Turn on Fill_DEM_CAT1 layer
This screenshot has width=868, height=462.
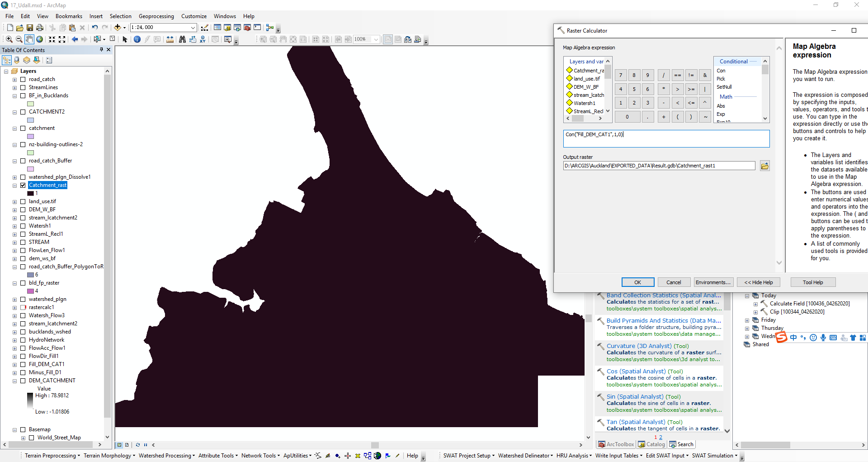tap(23, 364)
